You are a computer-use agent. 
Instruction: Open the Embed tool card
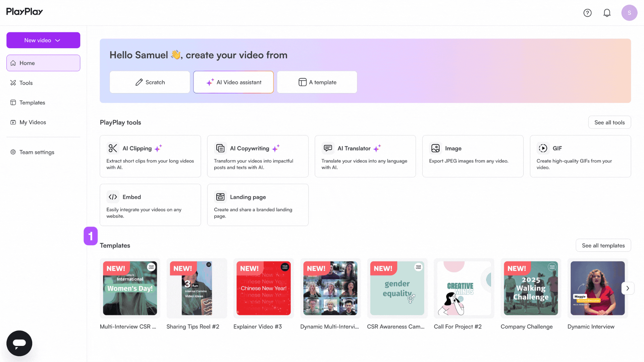(150, 205)
